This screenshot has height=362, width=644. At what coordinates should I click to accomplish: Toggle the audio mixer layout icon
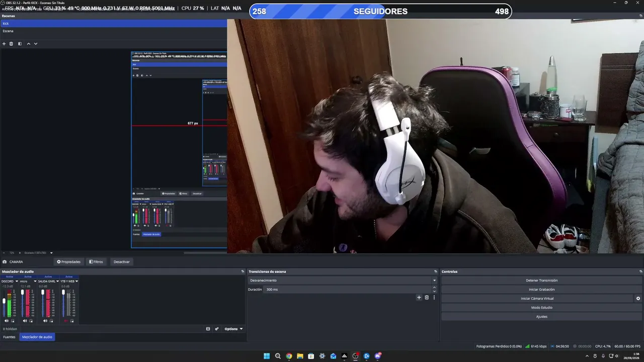[208, 329]
